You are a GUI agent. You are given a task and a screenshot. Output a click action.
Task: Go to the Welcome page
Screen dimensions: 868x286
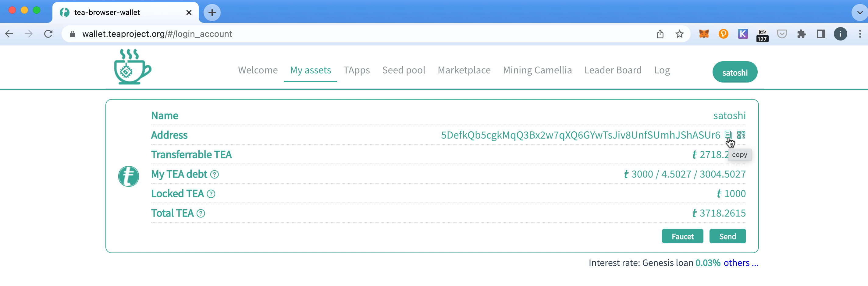pos(258,70)
